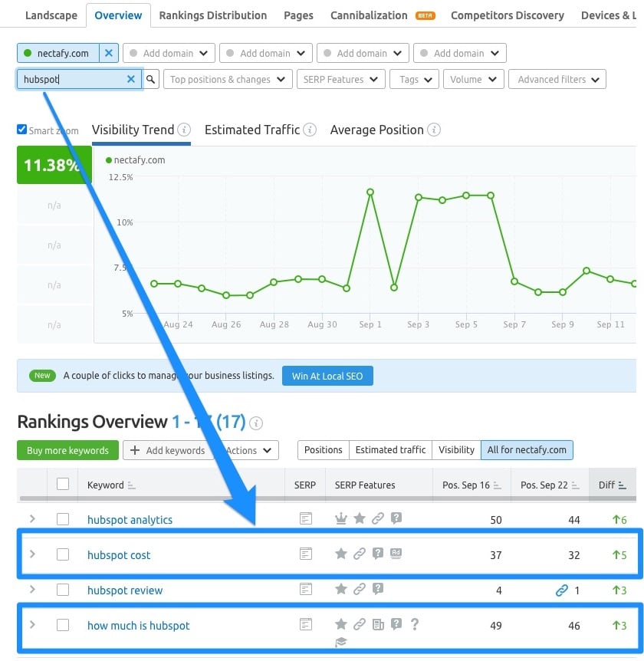Click the news icon for how much is hubspot
The image size is (644, 661).
pos(378,624)
